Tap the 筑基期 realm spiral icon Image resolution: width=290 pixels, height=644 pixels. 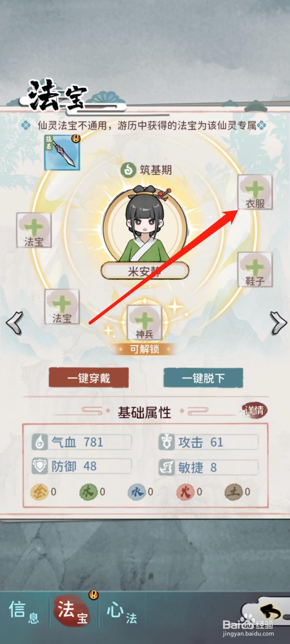[x=128, y=169]
